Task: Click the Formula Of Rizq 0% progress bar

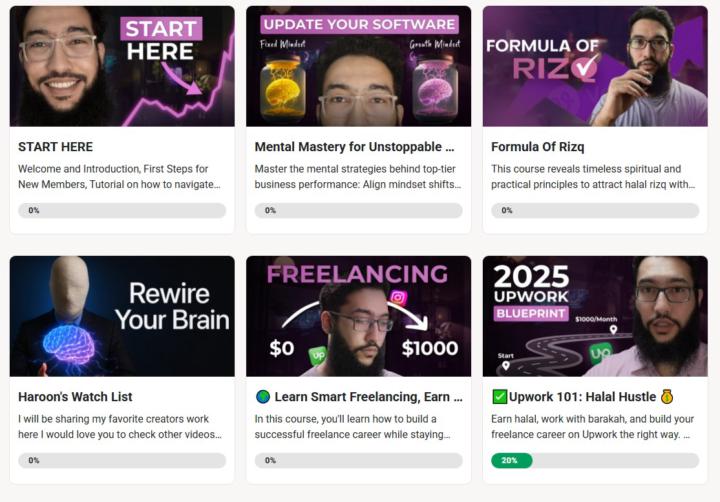Action: pos(595,210)
